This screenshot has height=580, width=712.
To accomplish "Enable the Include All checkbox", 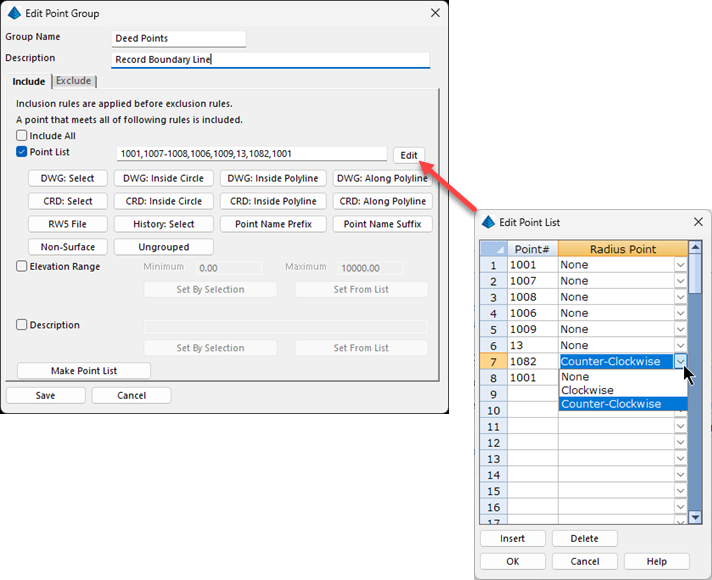I will pyautogui.click(x=22, y=136).
